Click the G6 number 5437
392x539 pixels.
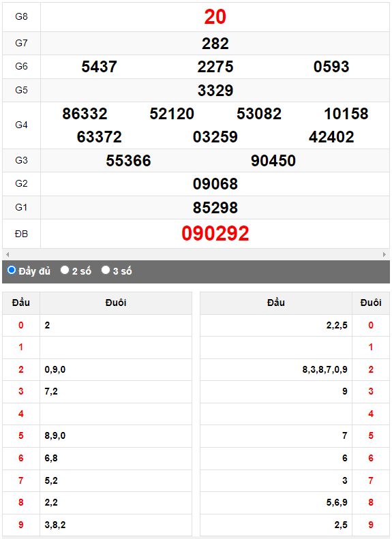pos(99,66)
